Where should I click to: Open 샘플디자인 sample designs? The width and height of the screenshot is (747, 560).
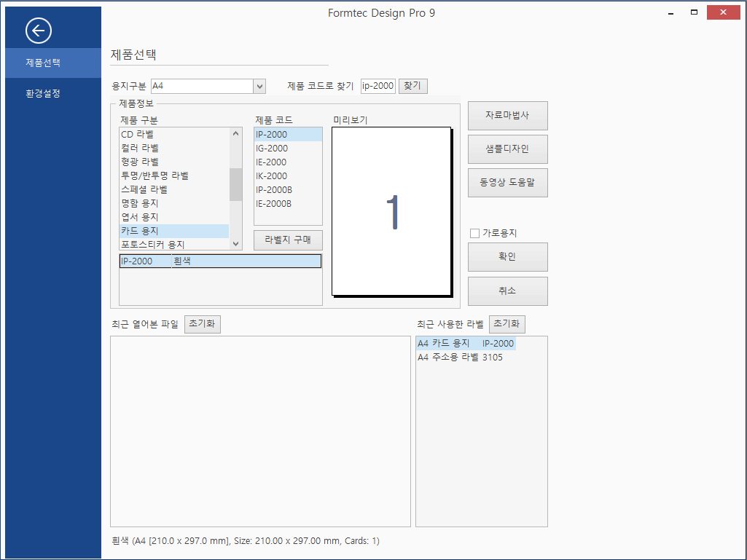tap(508, 149)
